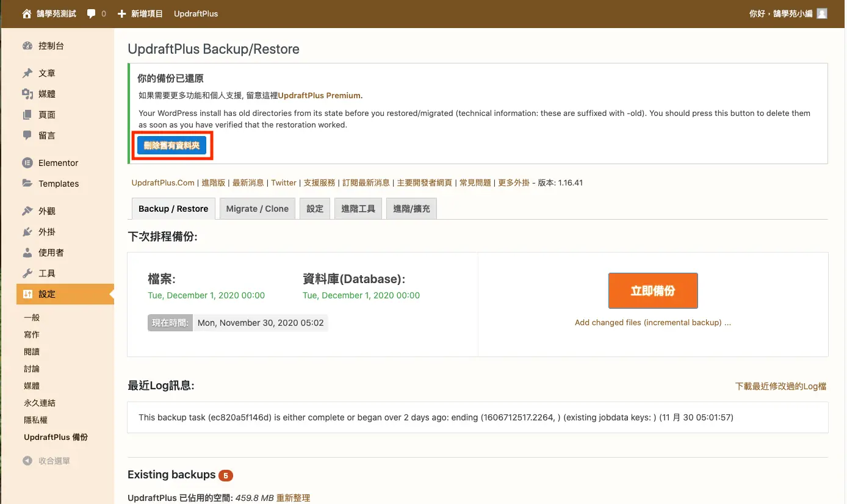
Task: Open the UpdraftPlus.Com link
Action: click(163, 182)
